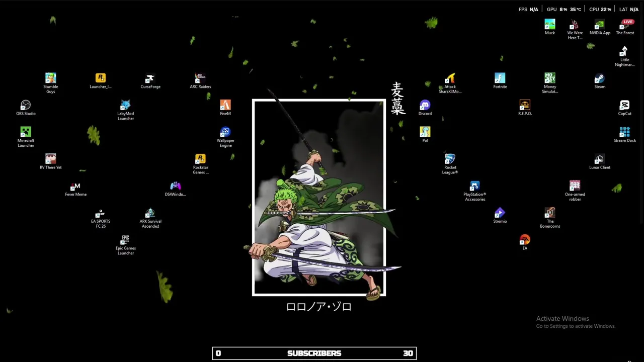Open the DS4Windows shortcut

click(x=175, y=189)
